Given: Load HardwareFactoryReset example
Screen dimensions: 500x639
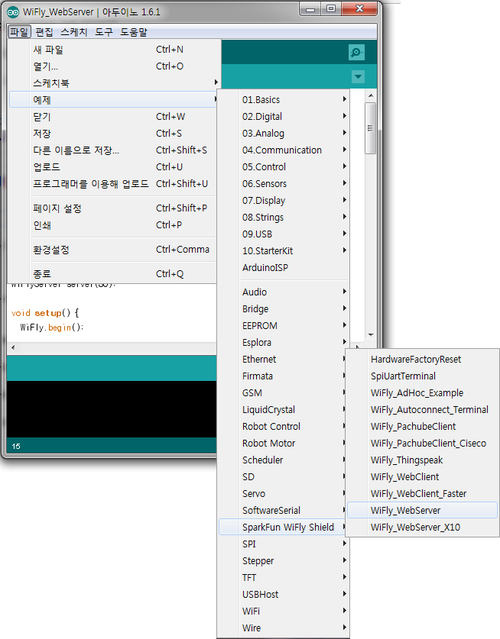Looking at the screenshot, I should coord(423,359).
